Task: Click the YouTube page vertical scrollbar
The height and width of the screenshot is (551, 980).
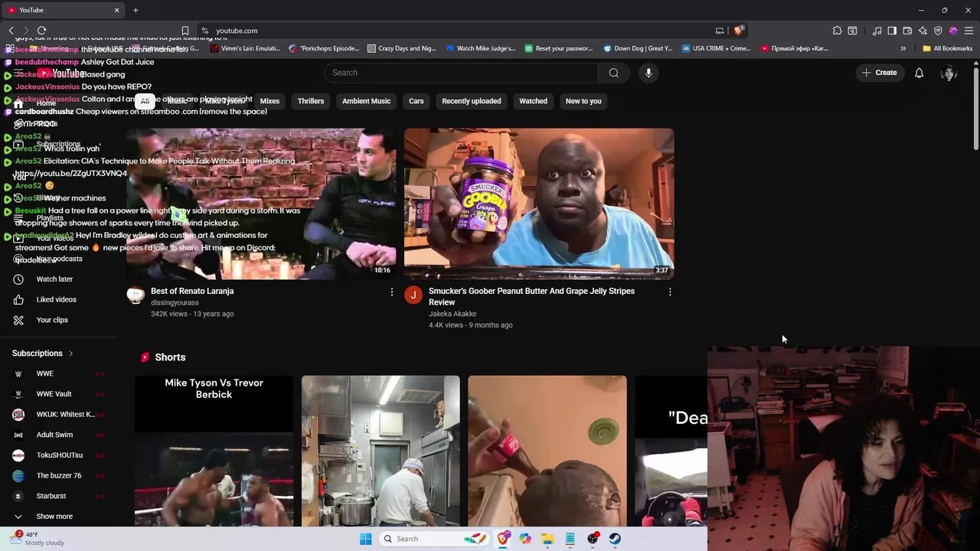Action: [x=975, y=109]
